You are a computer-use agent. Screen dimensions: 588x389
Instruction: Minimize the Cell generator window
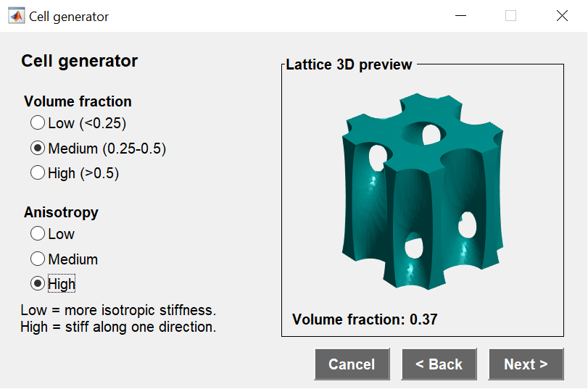pos(460,16)
